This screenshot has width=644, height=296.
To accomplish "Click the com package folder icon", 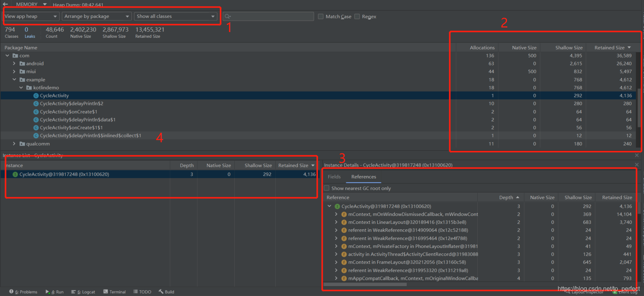I will coord(15,56).
